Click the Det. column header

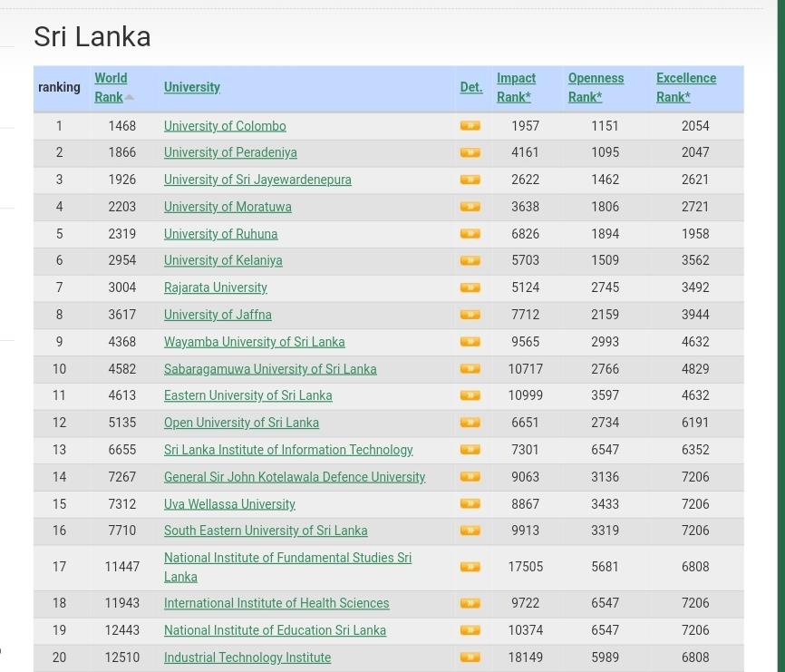point(470,87)
